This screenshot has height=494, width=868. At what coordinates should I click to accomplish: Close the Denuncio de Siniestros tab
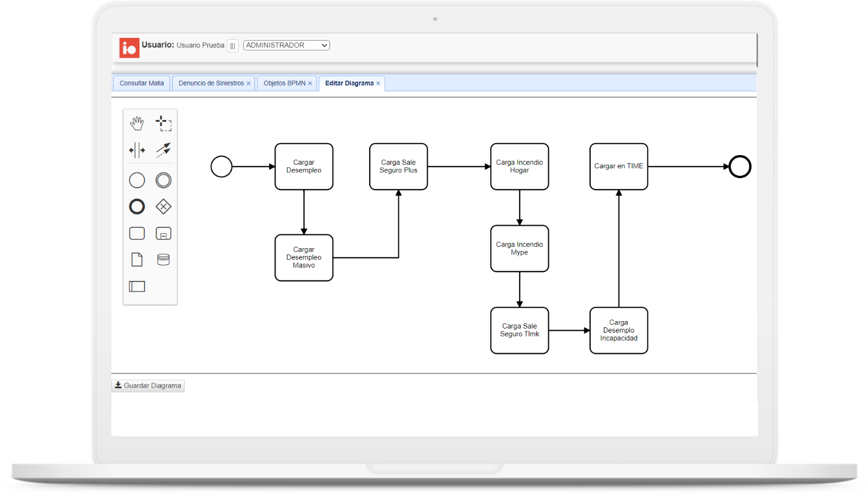249,84
